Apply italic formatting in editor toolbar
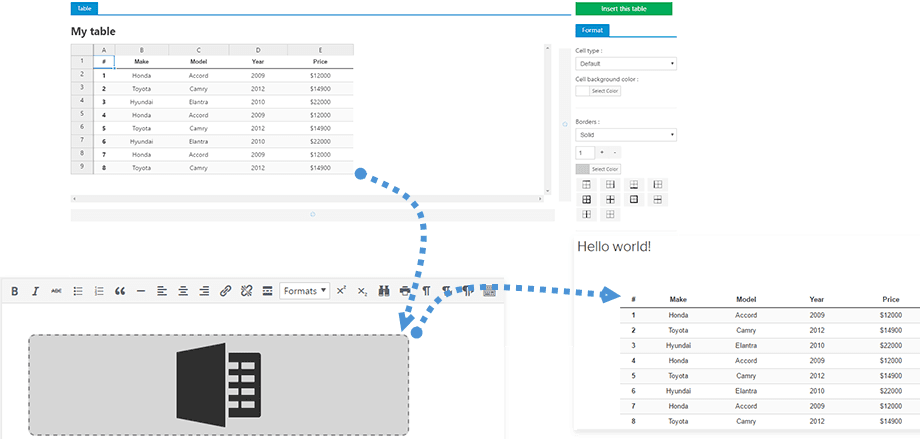920x439 pixels. (35, 291)
